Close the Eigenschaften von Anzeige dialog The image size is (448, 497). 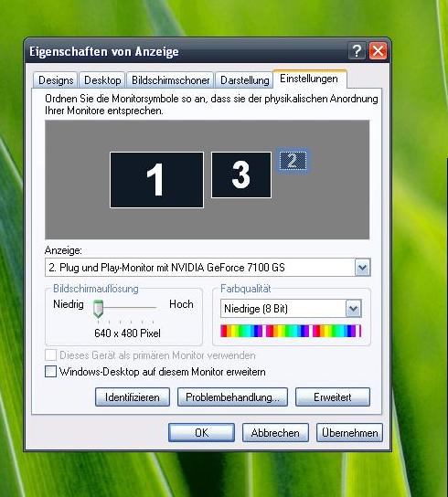point(378,51)
